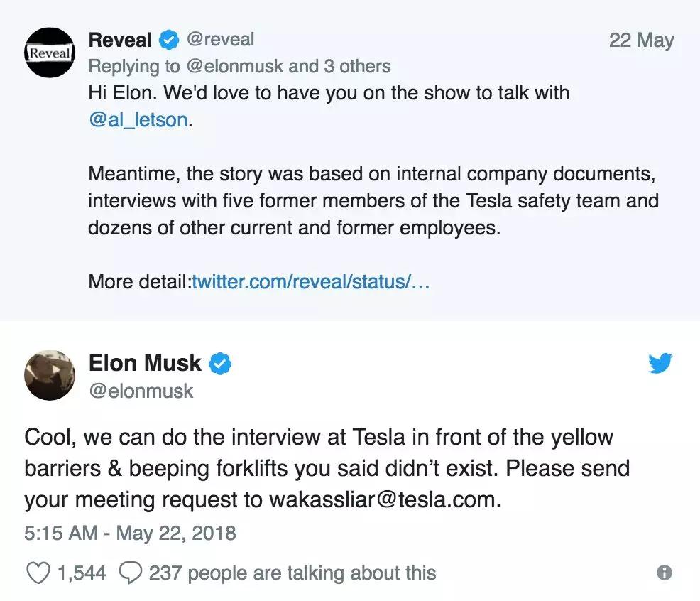Follow the twitter.com/reveal/status link
The height and width of the screenshot is (601, 700).
pos(311,281)
